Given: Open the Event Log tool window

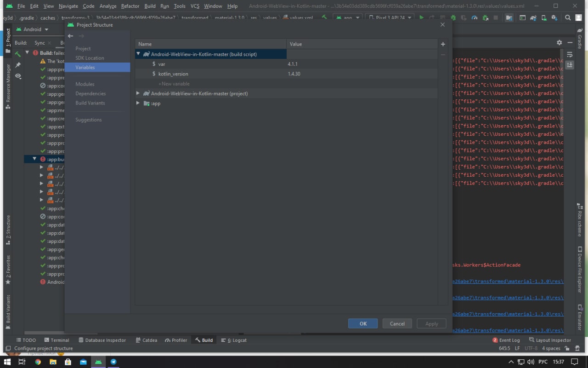Looking at the screenshot, I should (x=506, y=340).
